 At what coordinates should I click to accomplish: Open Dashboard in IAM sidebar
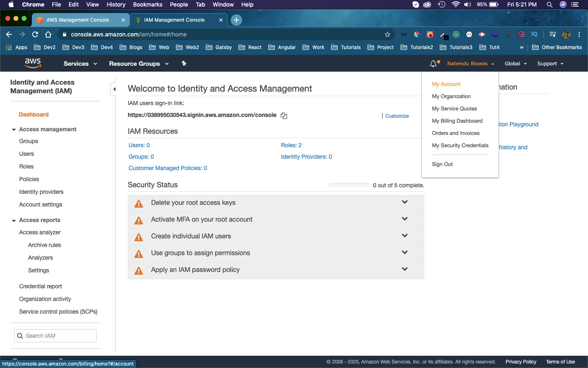(33, 114)
